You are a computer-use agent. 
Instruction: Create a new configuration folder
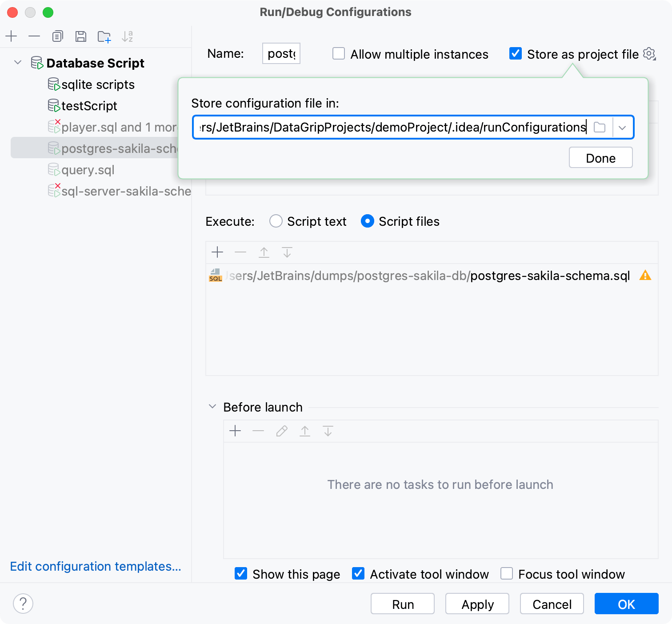[104, 36]
